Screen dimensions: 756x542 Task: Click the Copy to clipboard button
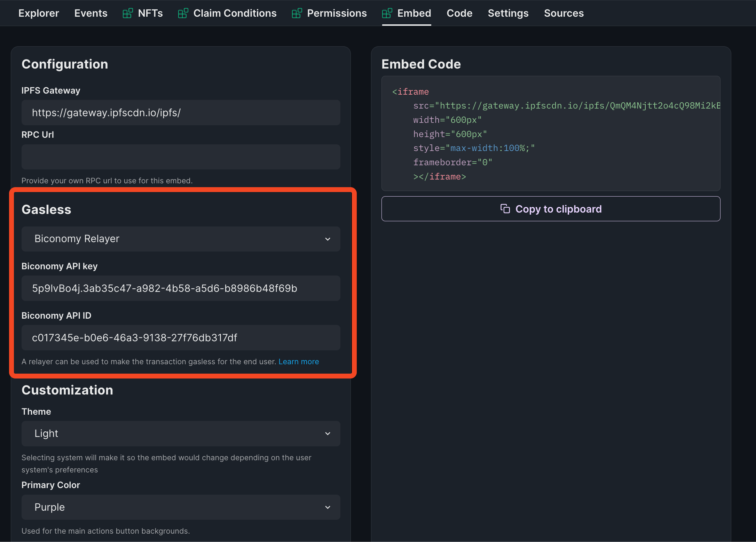pos(550,209)
